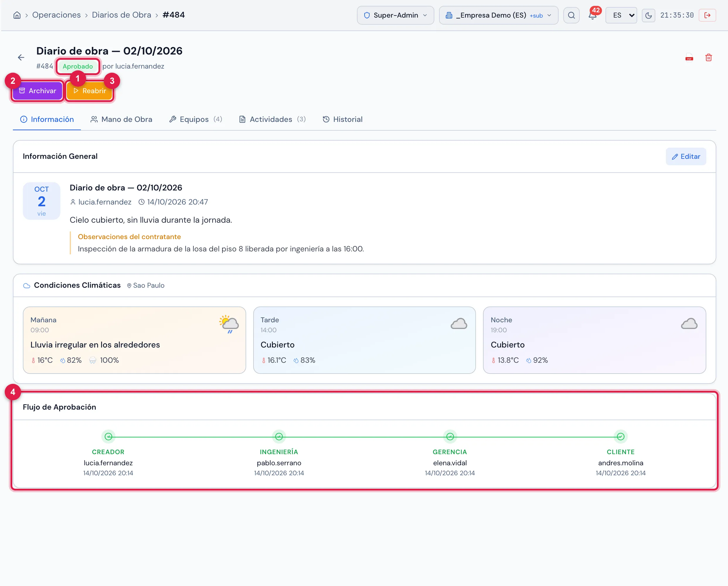This screenshot has width=728, height=586.
Task: Open the Equipos tab
Action: click(x=196, y=119)
